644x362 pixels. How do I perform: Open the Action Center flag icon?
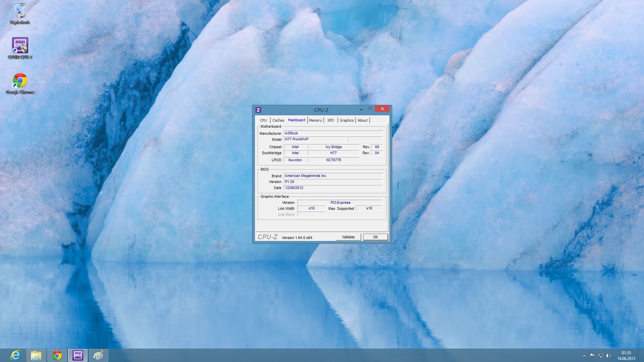tap(592, 356)
